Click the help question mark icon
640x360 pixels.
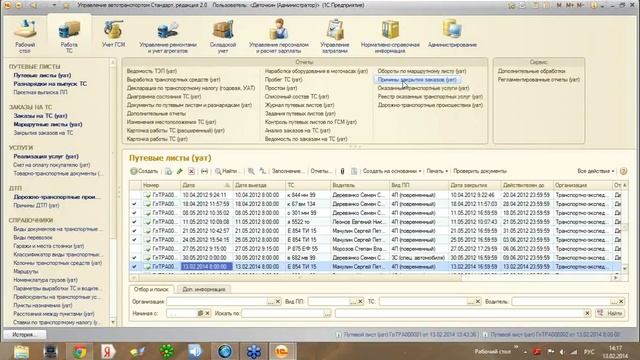tap(623, 171)
